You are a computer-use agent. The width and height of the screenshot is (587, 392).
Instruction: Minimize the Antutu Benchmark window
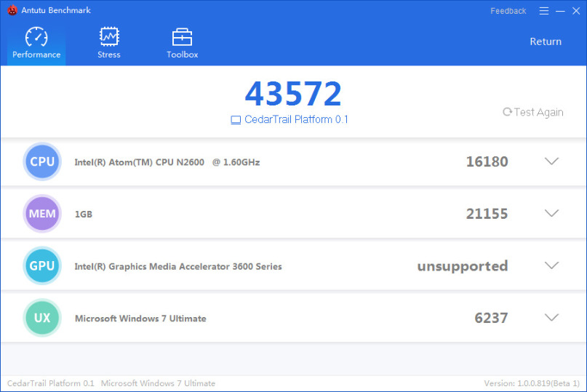(560, 11)
